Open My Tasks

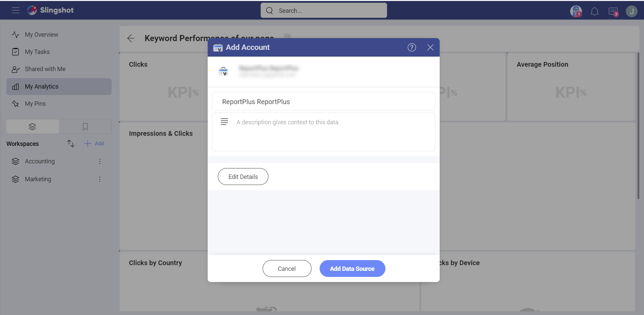point(59,52)
